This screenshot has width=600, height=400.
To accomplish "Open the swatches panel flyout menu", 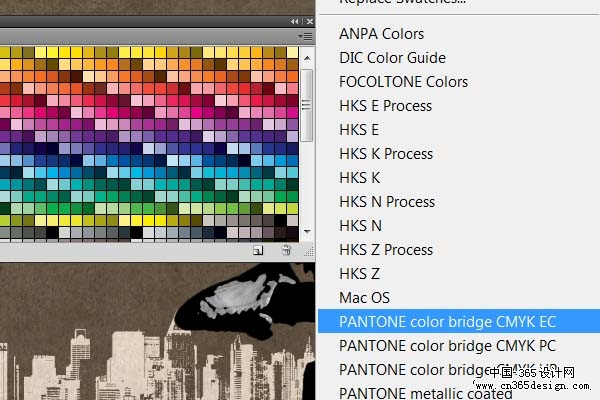I will click(305, 36).
